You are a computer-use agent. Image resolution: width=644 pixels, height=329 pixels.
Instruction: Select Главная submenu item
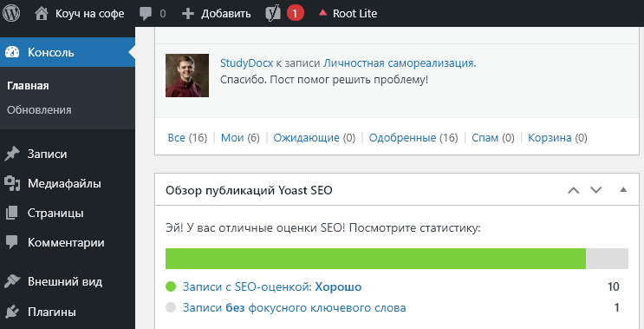(28, 86)
